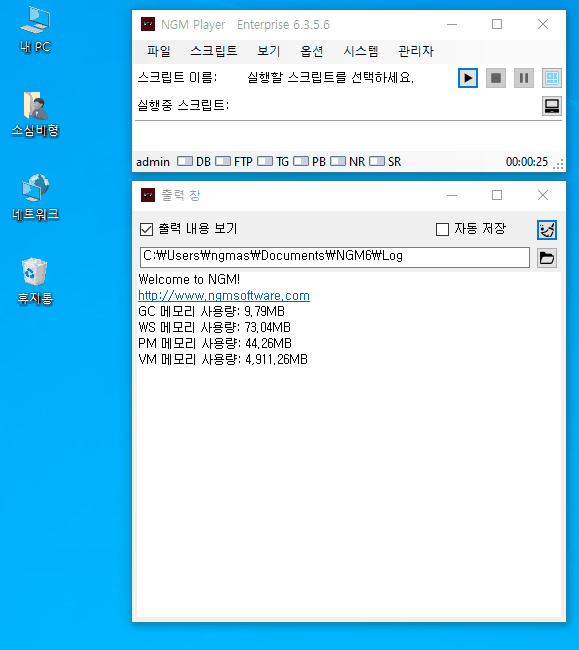The width and height of the screenshot is (579, 650).
Task: Close the 출력 창 window
Action: pyautogui.click(x=543, y=195)
